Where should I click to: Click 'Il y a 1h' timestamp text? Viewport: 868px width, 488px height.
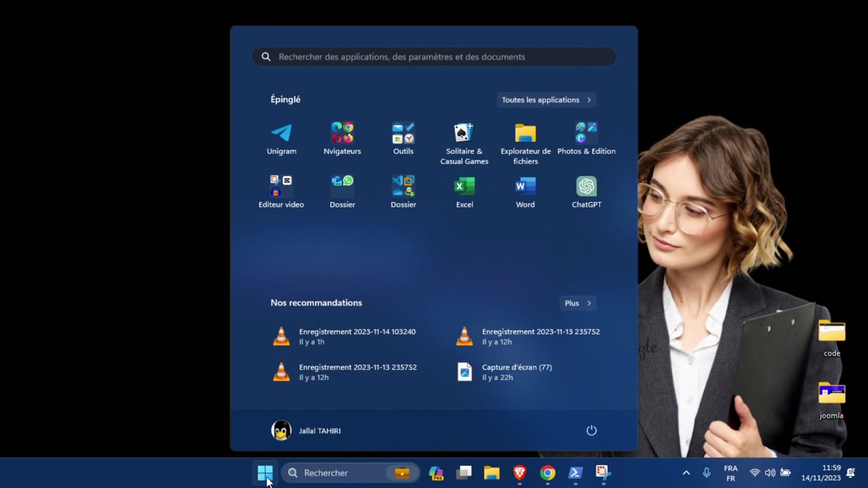tap(312, 342)
